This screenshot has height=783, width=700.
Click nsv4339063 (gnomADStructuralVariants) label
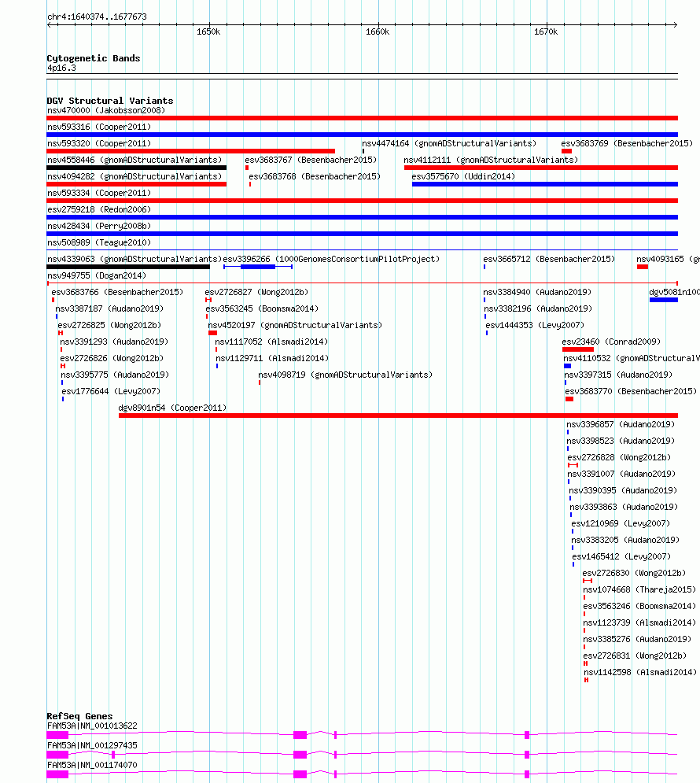pos(134,259)
